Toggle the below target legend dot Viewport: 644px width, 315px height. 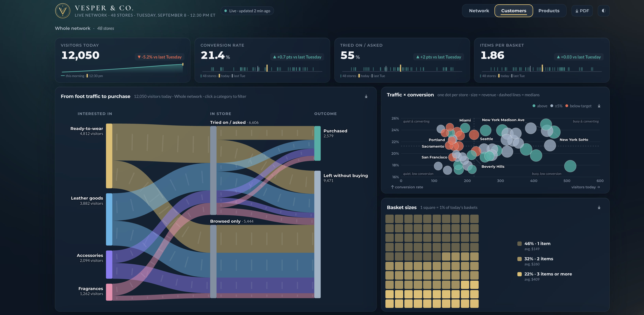pyautogui.click(x=567, y=106)
